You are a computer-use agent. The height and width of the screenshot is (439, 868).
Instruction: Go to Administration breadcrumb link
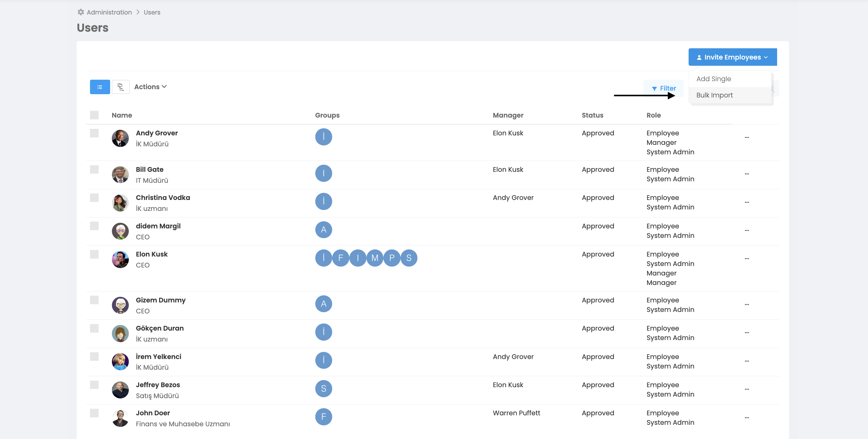[109, 12]
